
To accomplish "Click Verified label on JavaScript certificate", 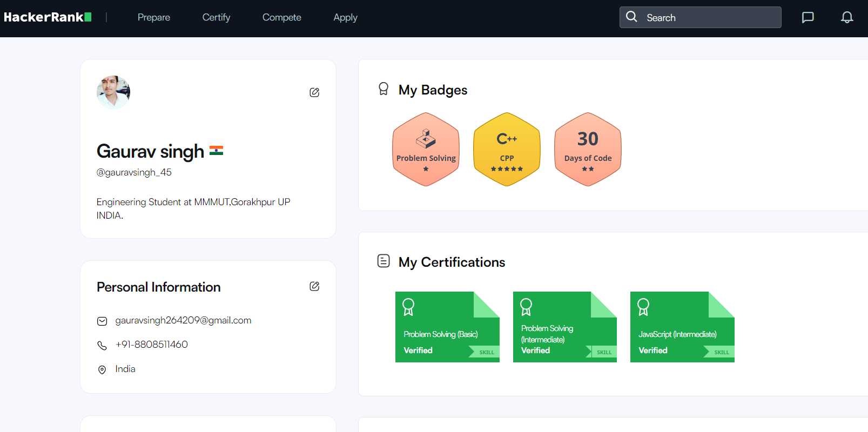I will click(653, 350).
